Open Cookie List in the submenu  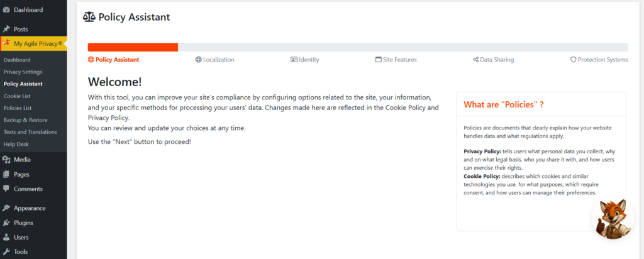point(17,96)
